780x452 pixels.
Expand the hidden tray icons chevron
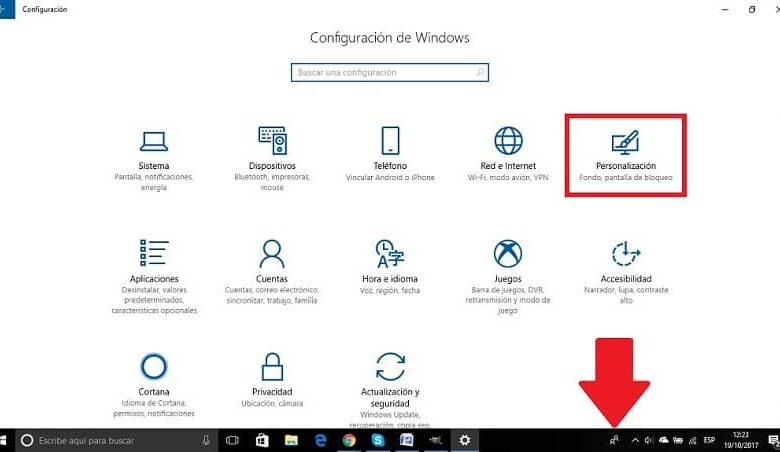click(635, 441)
